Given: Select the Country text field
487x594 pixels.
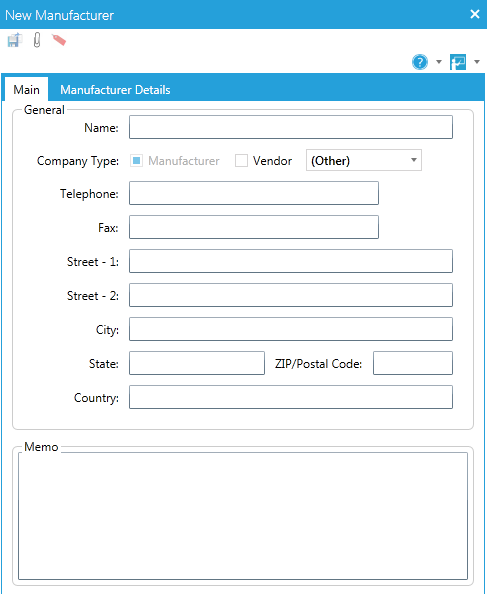Looking at the screenshot, I should pos(291,397).
